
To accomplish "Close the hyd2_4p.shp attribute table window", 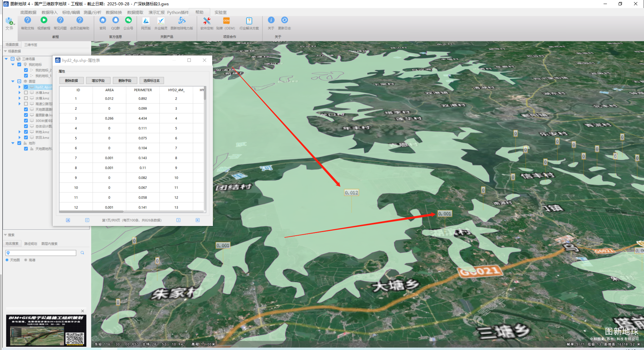I will pos(205,60).
